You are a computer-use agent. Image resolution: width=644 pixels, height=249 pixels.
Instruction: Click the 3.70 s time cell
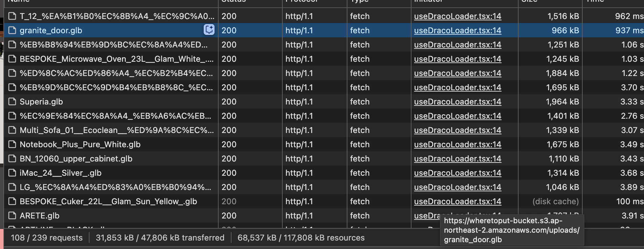click(632, 87)
